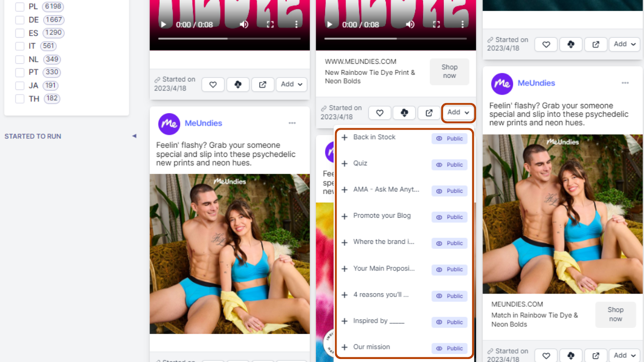Tick the PT language checkbox
This screenshot has height=362, width=644.
[x=20, y=72]
